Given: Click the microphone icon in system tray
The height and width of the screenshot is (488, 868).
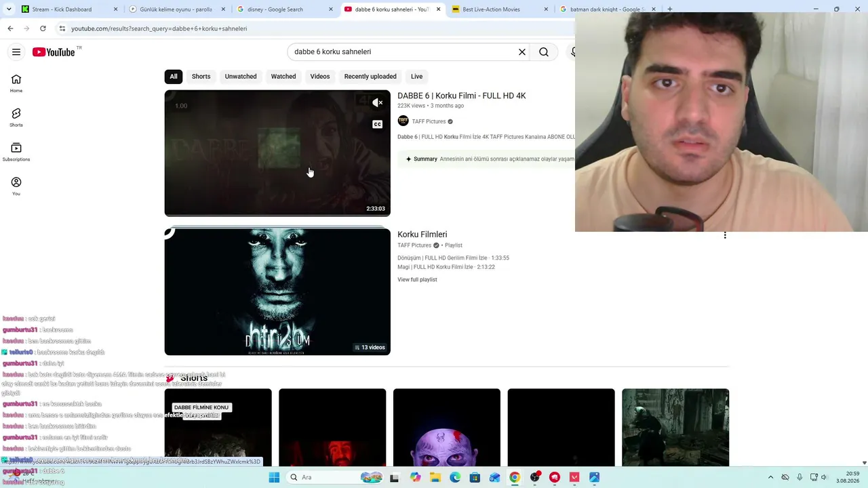Looking at the screenshot, I should [800, 477].
